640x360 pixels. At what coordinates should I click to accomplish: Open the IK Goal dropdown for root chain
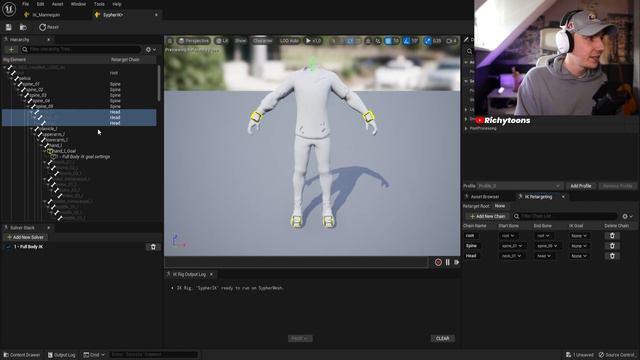tap(579, 236)
